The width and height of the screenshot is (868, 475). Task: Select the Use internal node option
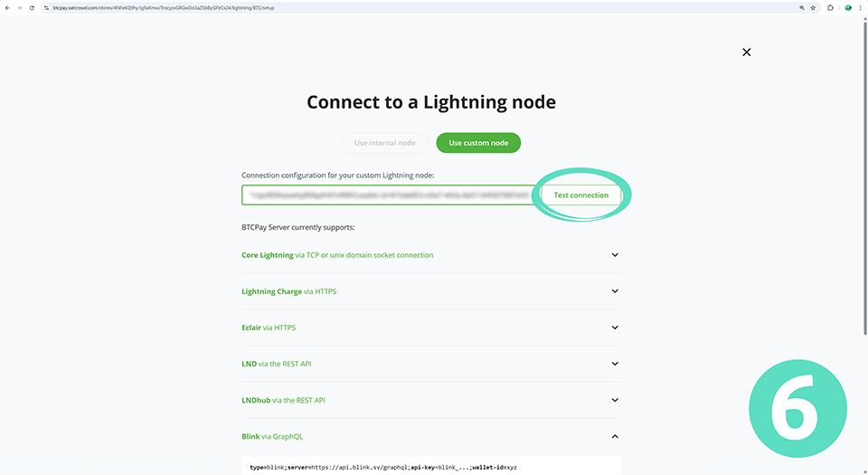385,143
